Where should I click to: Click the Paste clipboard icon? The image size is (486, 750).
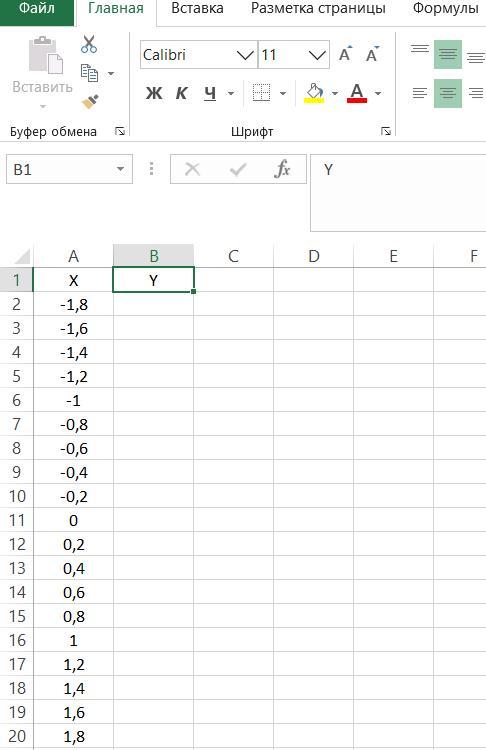pos(45,55)
